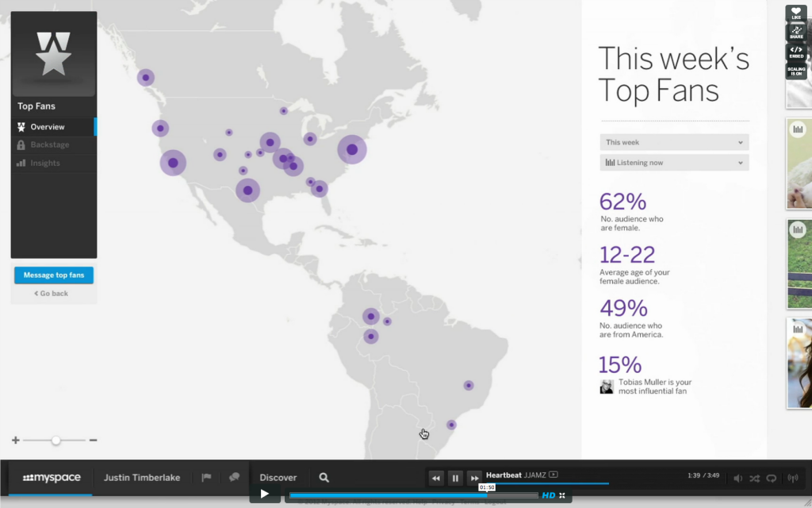Click the rewind previous track button
812x508 pixels.
click(x=436, y=478)
